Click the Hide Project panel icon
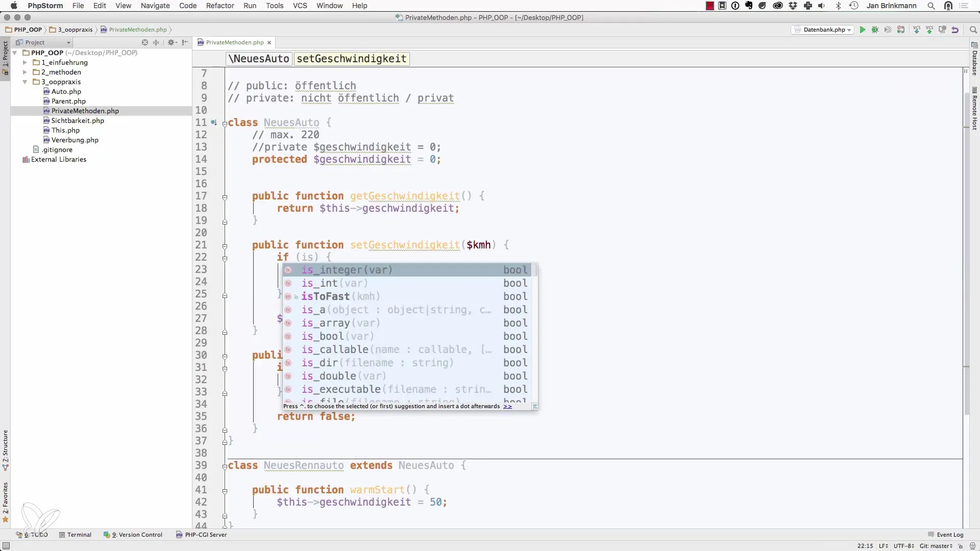This screenshot has height=551, width=980. [x=185, y=42]
